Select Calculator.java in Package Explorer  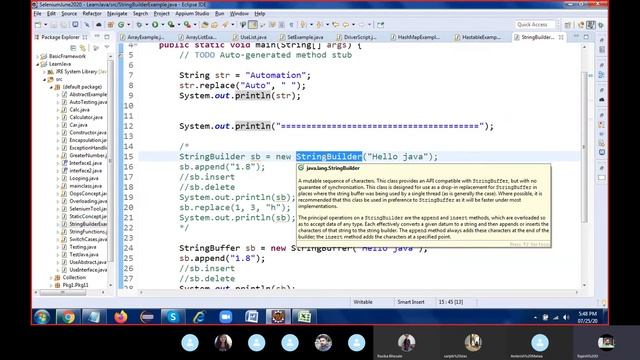[85, 118]
